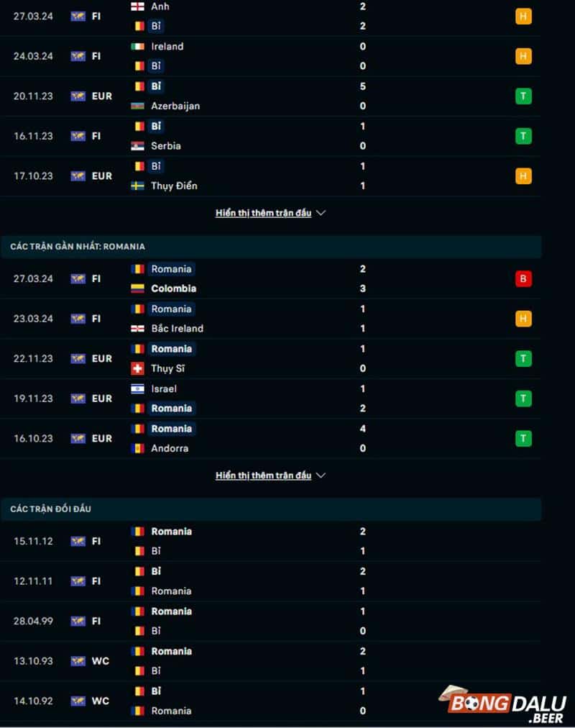Click the Colombia flag icon
The width and height of the screenshot is (575, 728).
pos(137,288)
